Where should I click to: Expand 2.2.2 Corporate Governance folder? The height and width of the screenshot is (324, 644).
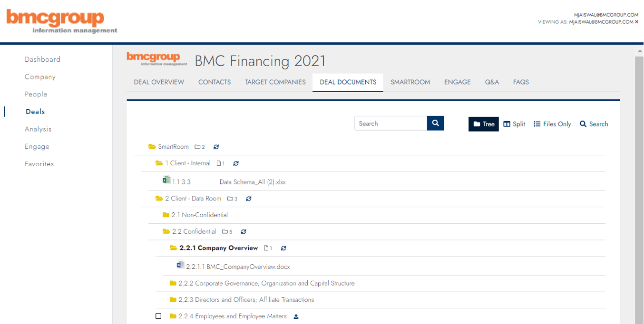(173, 284)
